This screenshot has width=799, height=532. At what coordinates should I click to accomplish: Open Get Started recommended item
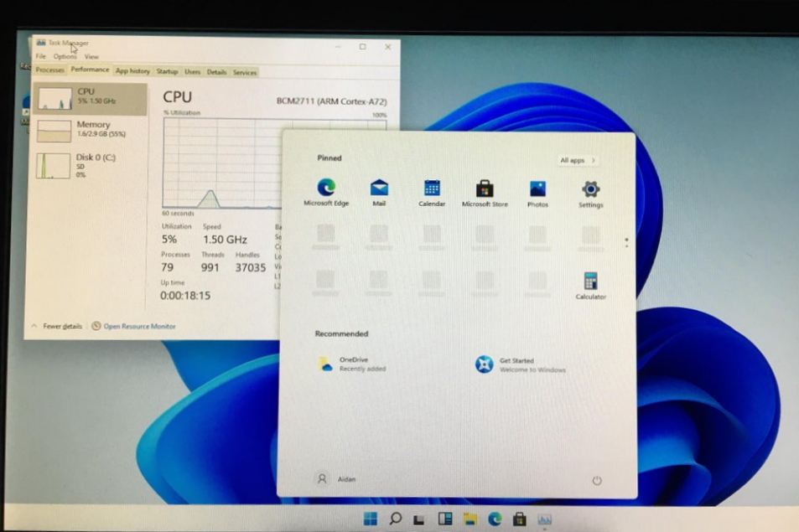[521, 364]
